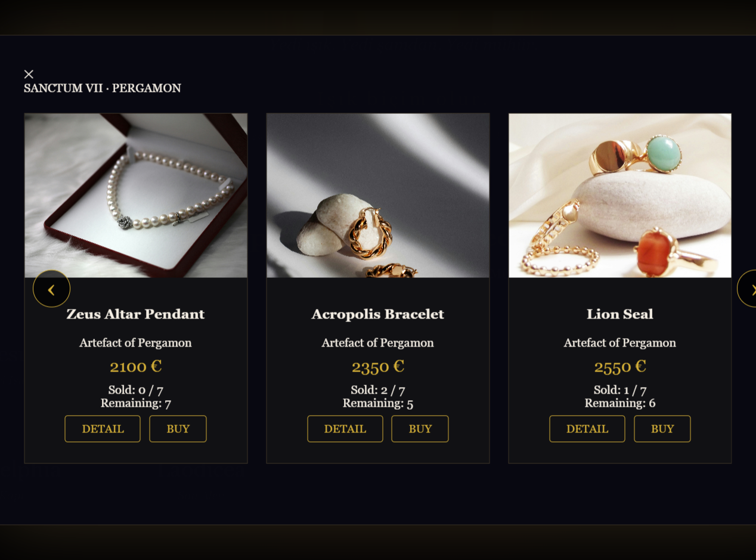Click the Lion Seal title

point(620,314)
